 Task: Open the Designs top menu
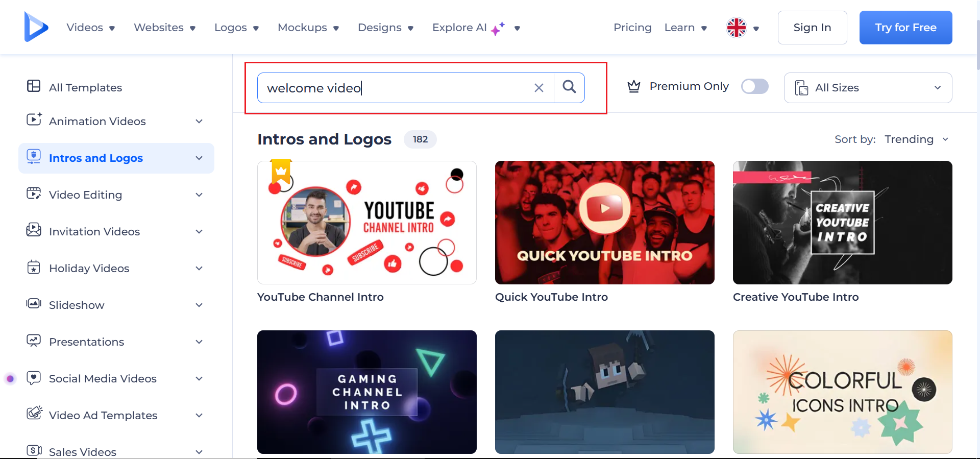point(385,28)
